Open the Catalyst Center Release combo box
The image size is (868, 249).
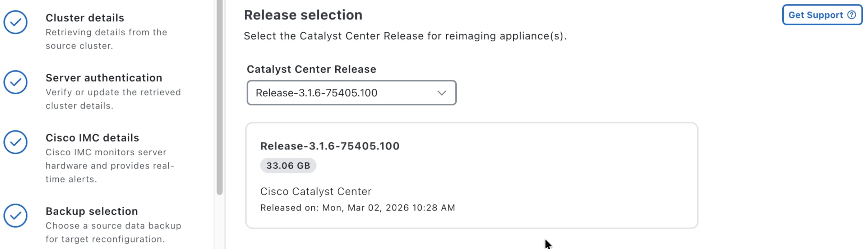(x=351, y=93)
